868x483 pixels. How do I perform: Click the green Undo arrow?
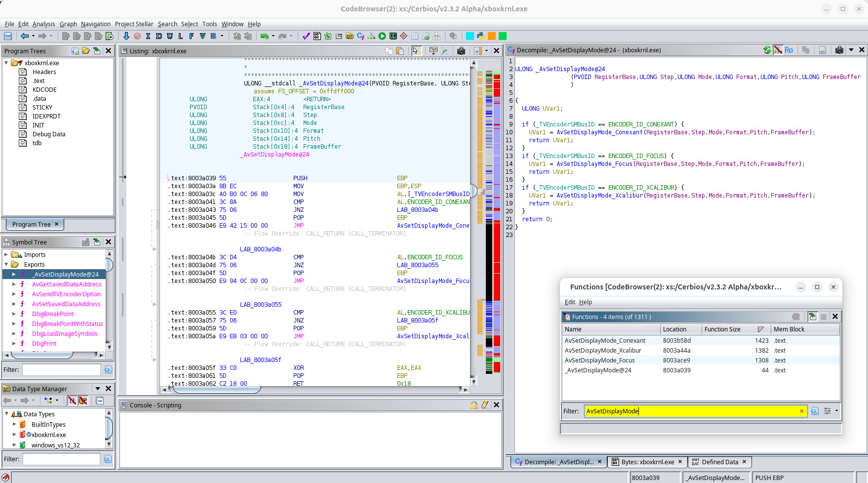(265, 36)
